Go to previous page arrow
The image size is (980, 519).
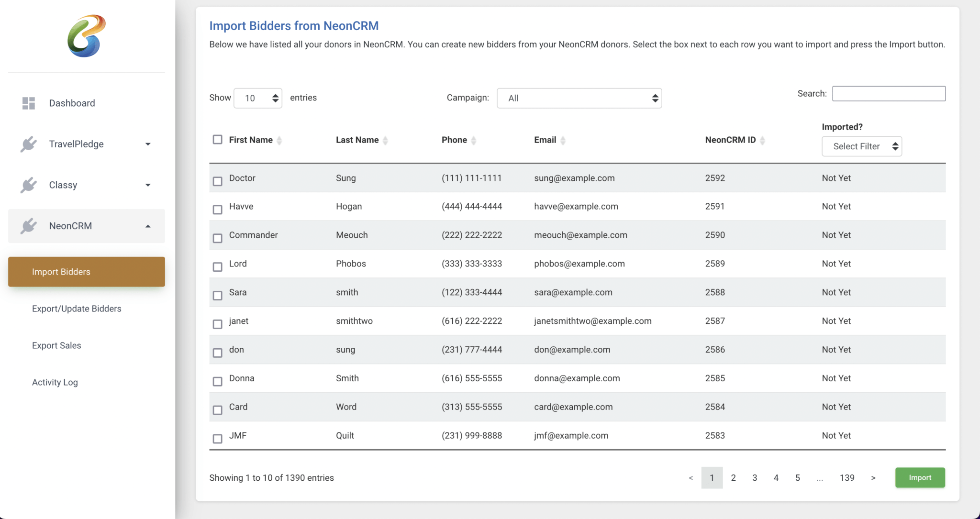pyautogui.click(x=690, y=478)
